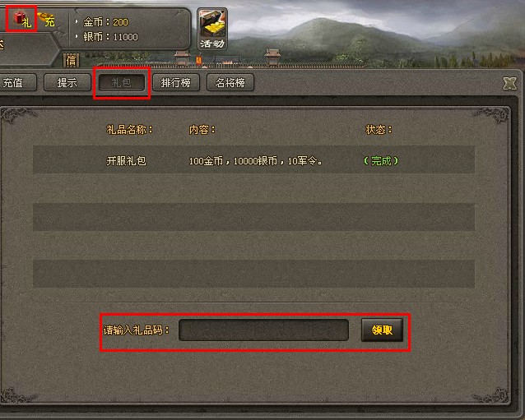Open the 活动 treasure chest icon
525x420 pixels.
point(212,30)
